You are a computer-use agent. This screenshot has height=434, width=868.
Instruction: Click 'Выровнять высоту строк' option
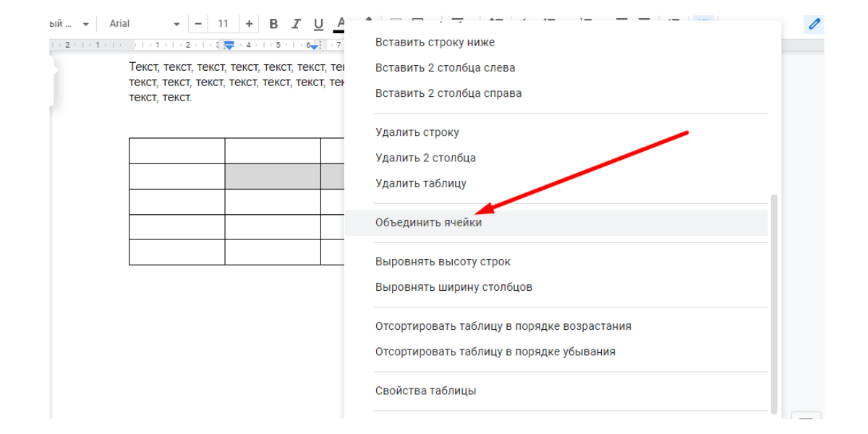pos(443,262)
